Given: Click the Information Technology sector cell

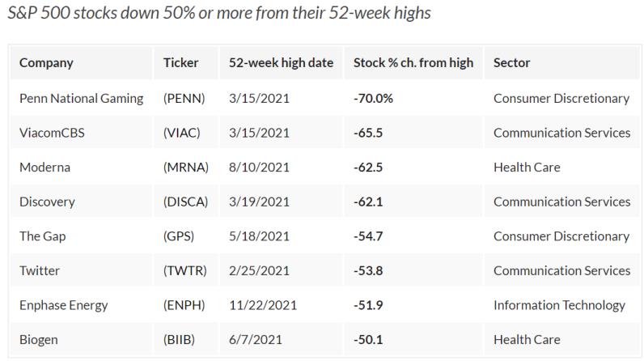Looking at the screenshot, I should [559, 305].
